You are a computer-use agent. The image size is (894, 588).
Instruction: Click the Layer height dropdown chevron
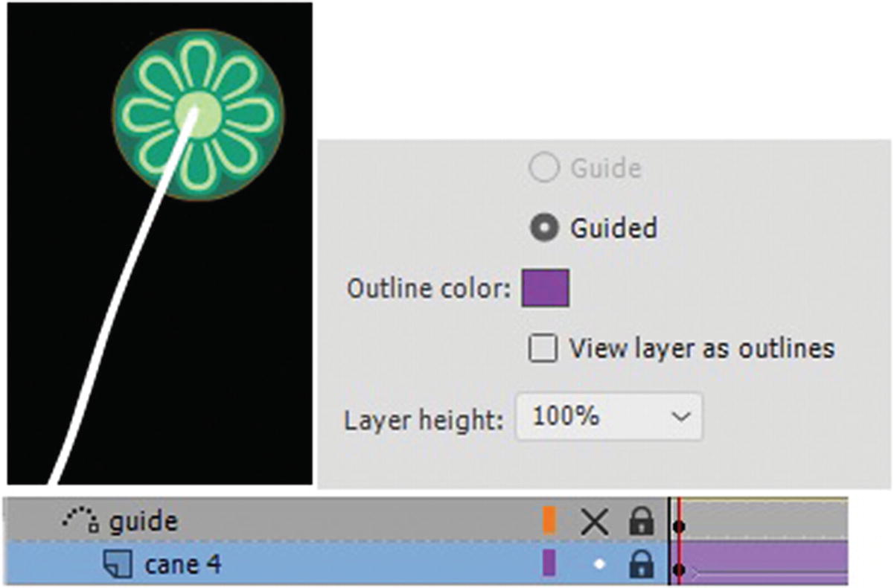coord(680,417)
